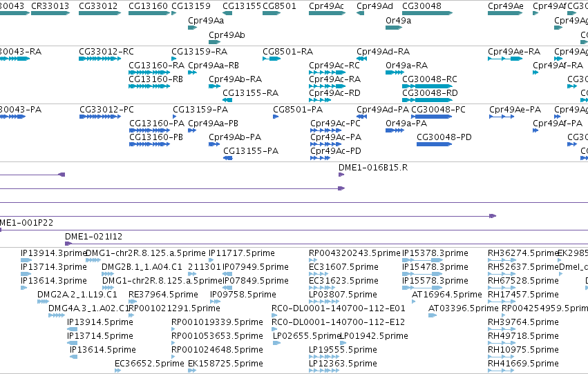Click EST RE37964.5prime

click(133, 302)
